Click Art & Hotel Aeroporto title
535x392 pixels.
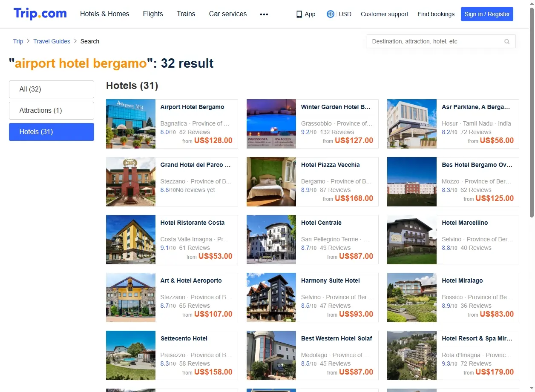(x=191, y=280)
